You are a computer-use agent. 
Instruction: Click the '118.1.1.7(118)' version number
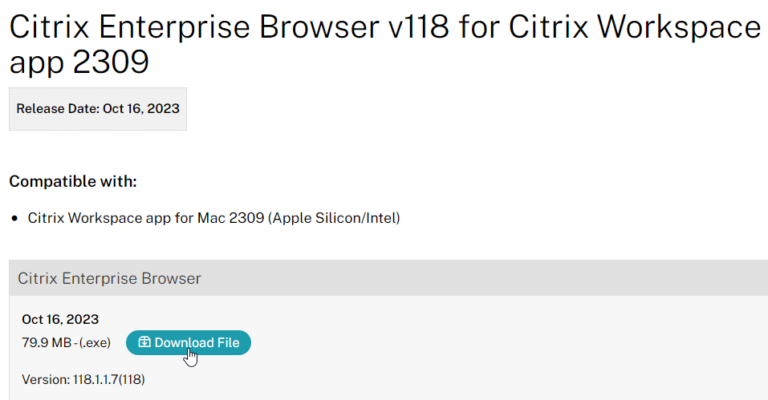(x=111, y=379)
